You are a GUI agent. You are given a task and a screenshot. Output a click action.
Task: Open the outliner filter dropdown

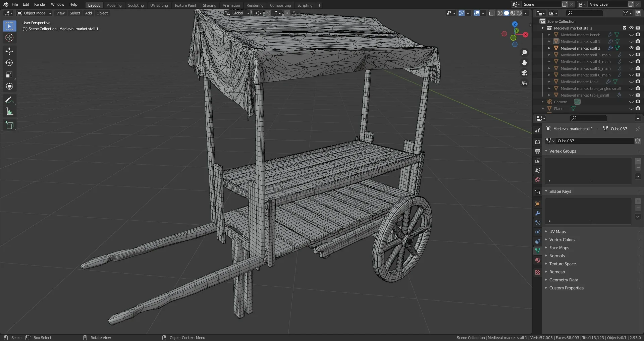coord(627,13)
